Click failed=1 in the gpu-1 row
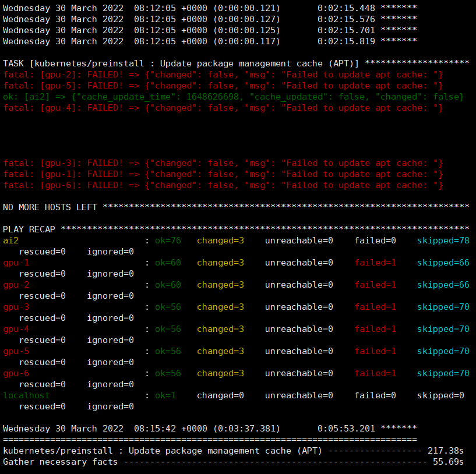 (375, 263)
